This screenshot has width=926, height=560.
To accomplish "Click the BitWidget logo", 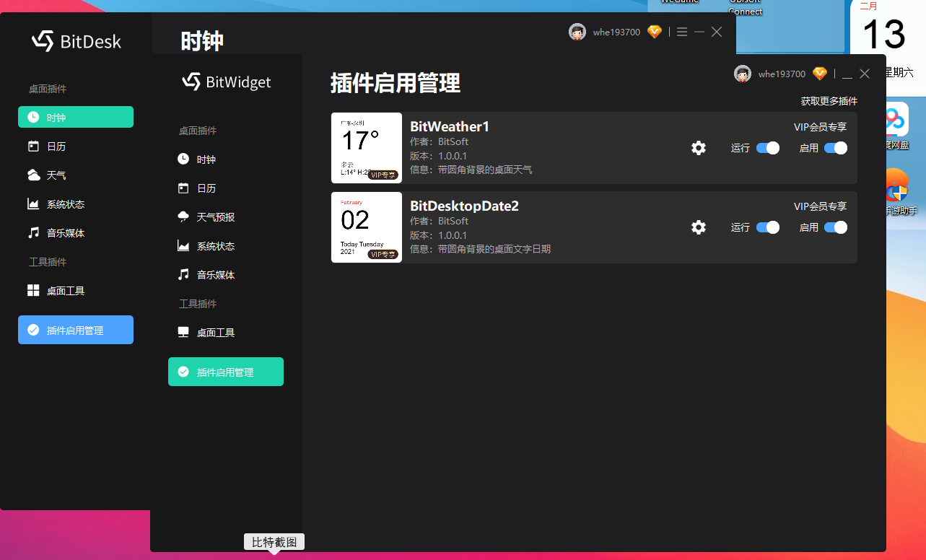I will (226, 82).
